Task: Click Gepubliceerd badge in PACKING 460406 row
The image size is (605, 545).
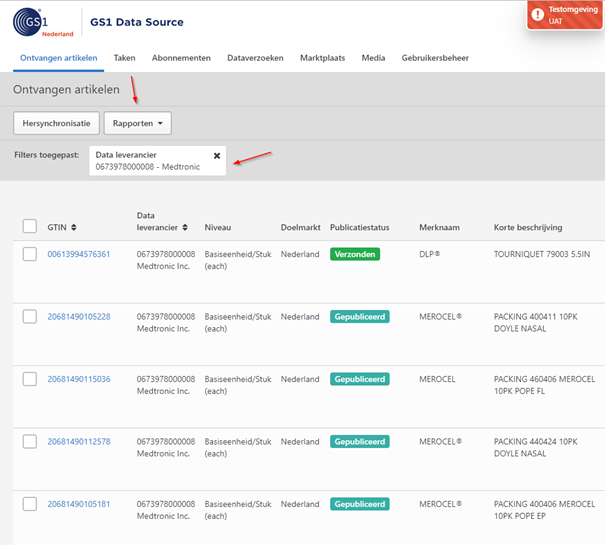Action: tap(360, 379)
